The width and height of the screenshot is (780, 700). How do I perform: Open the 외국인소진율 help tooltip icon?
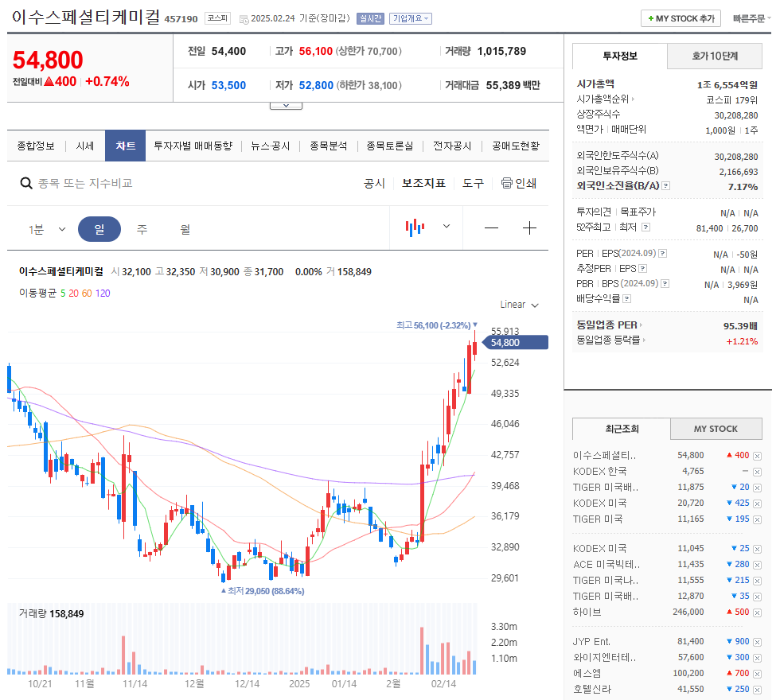(665, 185)
